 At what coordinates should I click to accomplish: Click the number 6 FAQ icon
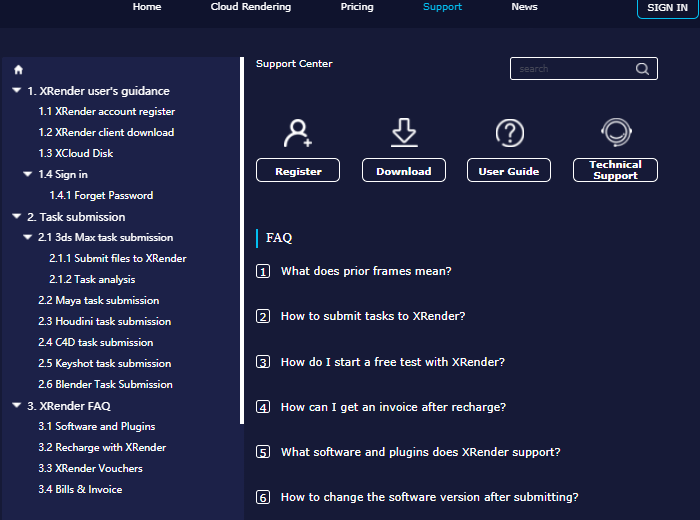(x=263, y=497)
